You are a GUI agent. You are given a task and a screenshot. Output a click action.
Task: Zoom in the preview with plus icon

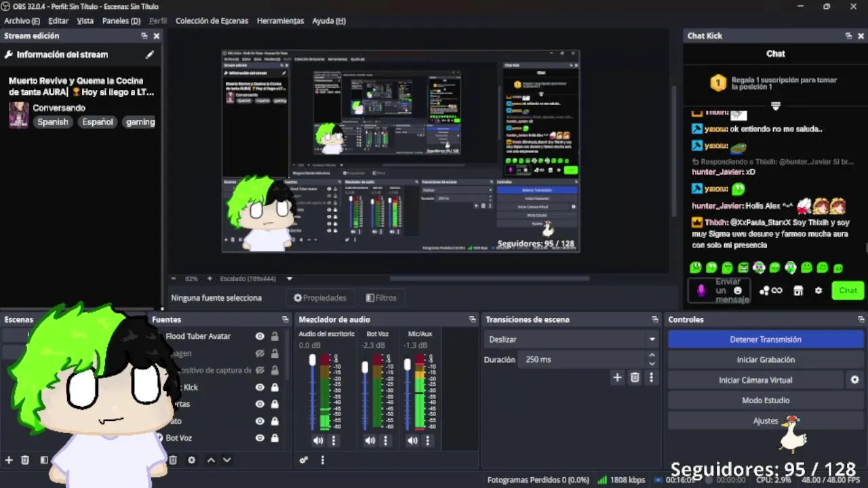[x=210, y=279]
